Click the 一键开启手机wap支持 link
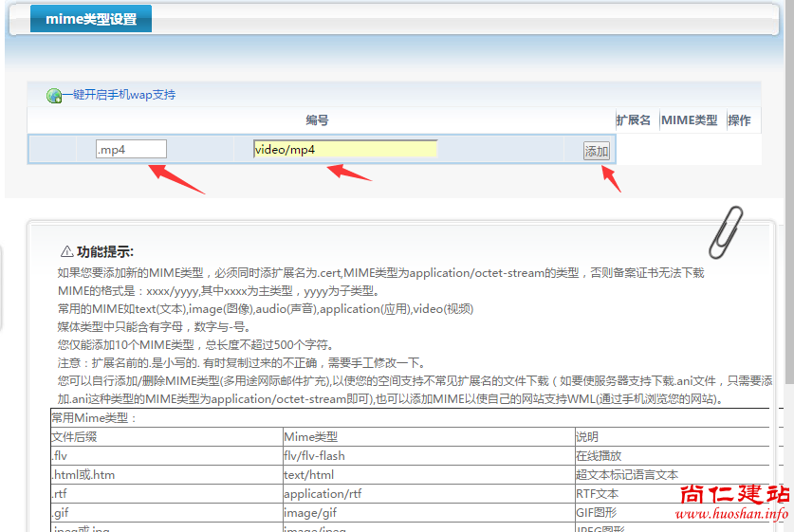 pyautogui.click(x=120, y=95)
